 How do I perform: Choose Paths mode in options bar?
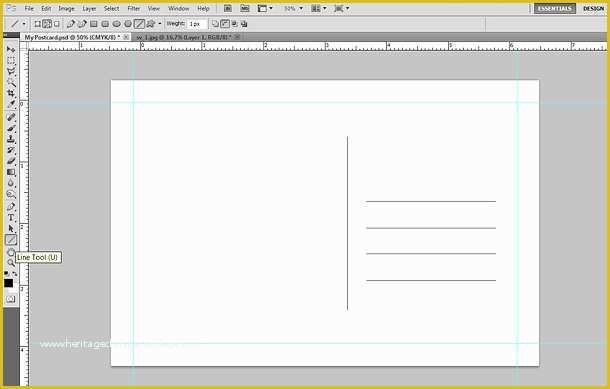(47, 24)
